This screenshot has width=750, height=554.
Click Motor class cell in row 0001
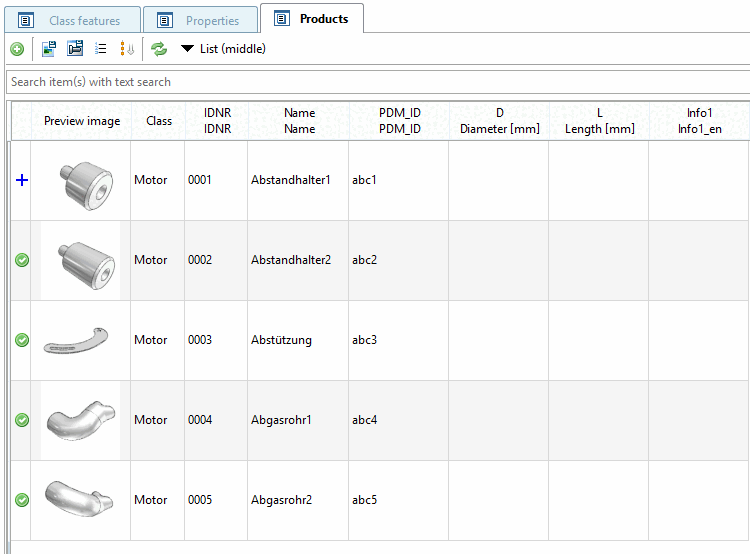[x=157, y=180]
